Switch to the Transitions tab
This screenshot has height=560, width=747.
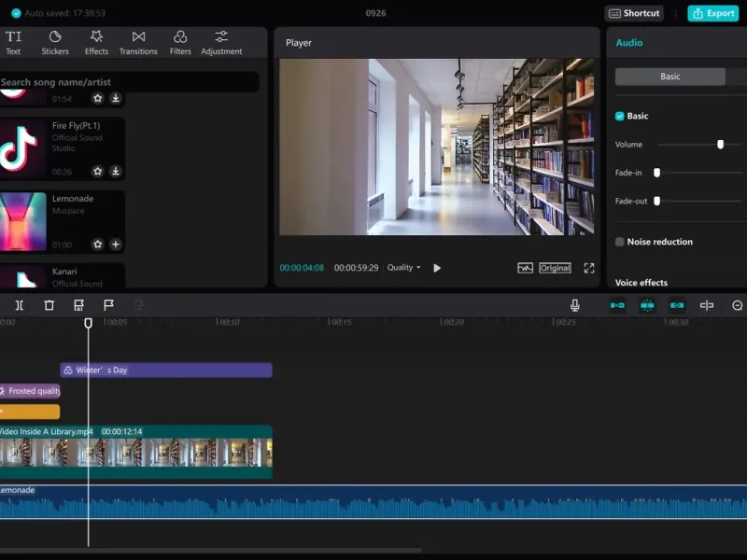click(138, 42)
